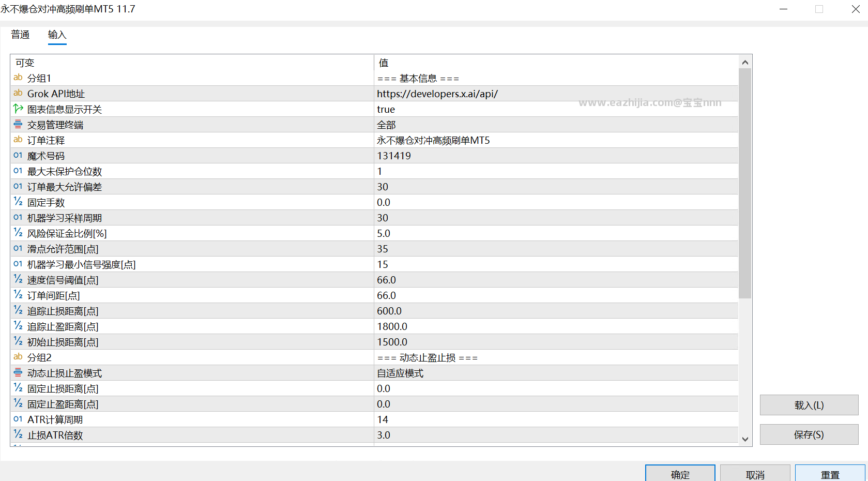Switch to the 普通 tab

pyautogui.click(x=20, y=35)
